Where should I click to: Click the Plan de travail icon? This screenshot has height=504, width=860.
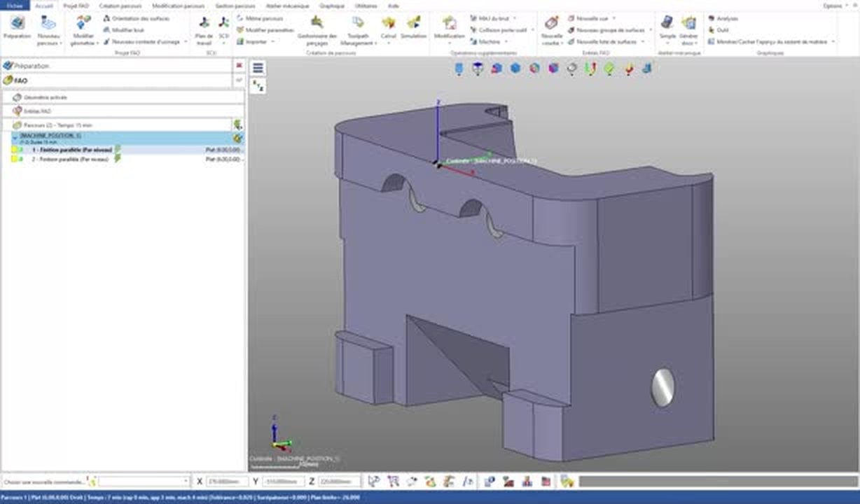click(204, 29)
